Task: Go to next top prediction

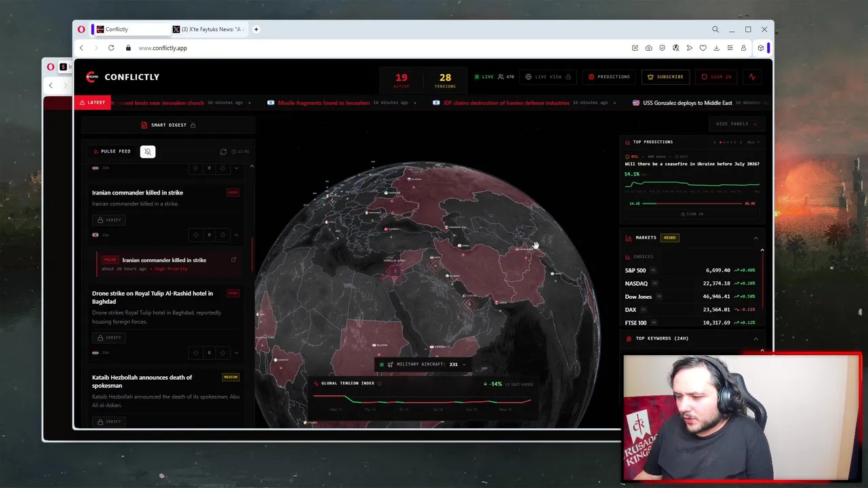Action: [x=741, y=142]
